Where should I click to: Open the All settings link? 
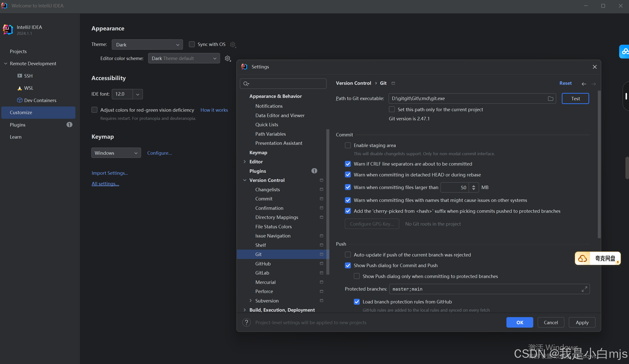[105, 184]
